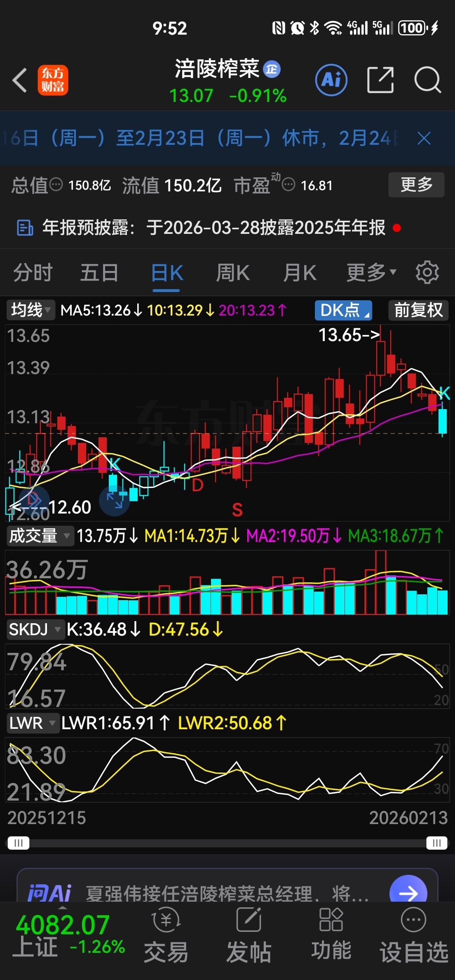Tap the NFC status icon

click(279, 28)
